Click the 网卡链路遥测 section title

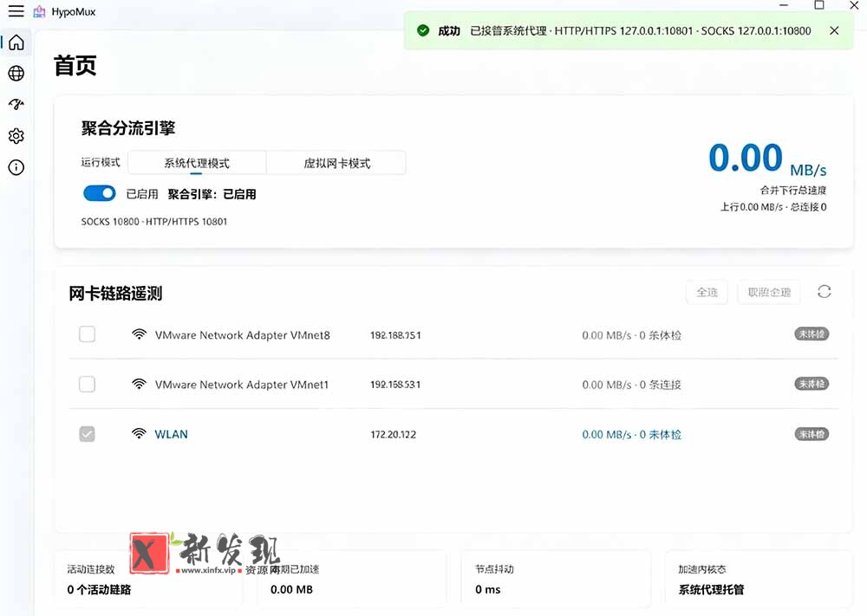pyautogui.click(x=115, y=294)
